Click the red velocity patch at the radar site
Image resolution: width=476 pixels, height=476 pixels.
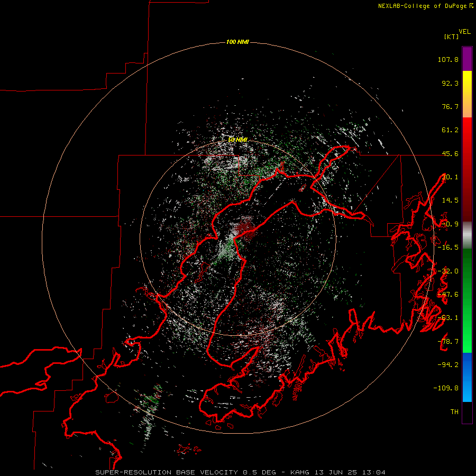(x=245, y=228)
